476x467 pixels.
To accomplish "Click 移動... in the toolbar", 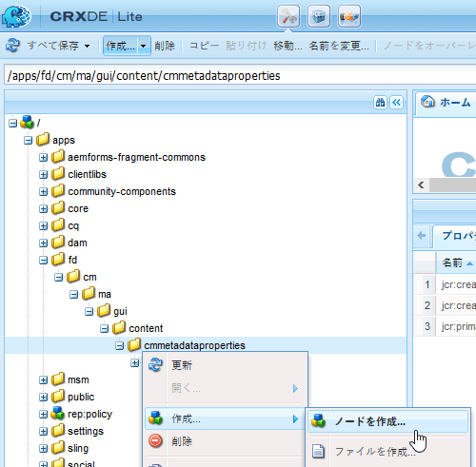I will (288, 46).
